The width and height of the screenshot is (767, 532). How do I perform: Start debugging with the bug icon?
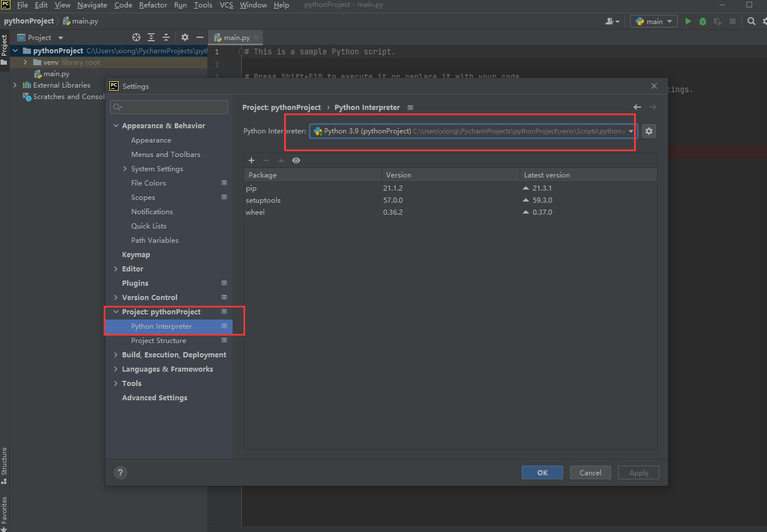click(703, 21)
